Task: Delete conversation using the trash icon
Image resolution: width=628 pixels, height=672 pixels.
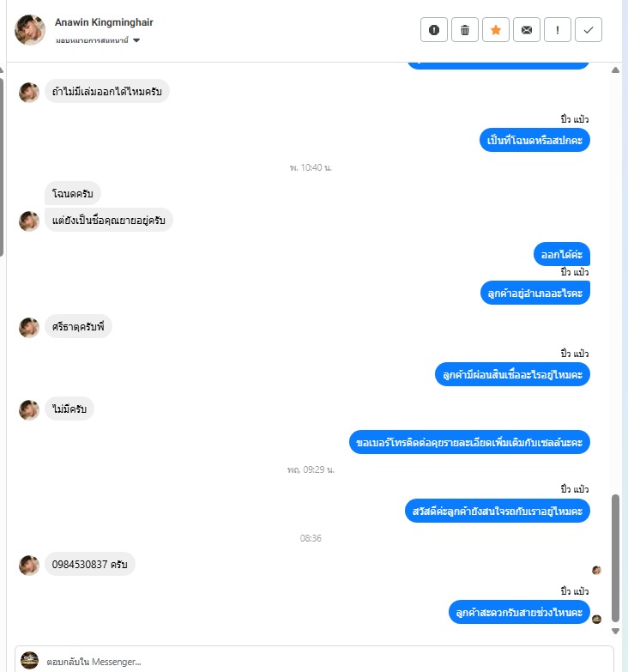Action: 465,29
